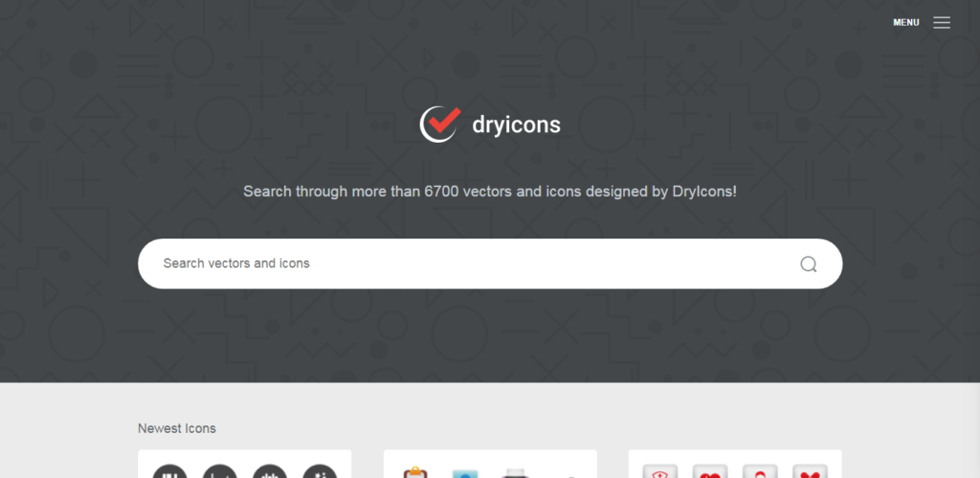Open the hamburger menu icon
980x478 pixels.
(x=942, y=23)
